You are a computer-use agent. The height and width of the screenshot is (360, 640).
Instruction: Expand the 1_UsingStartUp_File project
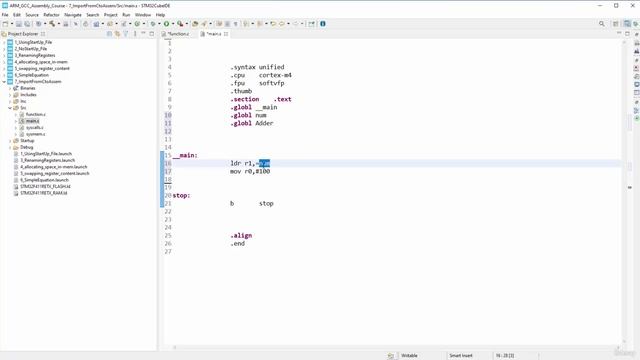click(x=4, y=42)
